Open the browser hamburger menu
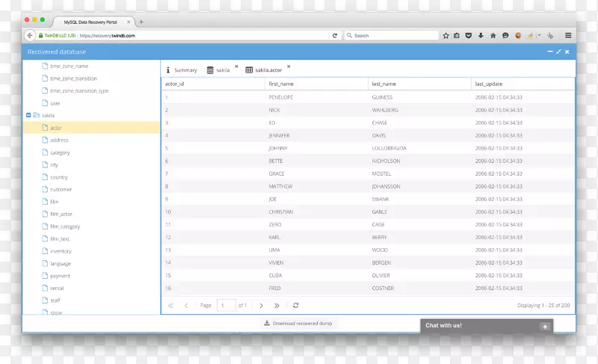Screen dimensions: 598x364 [x=568, y=35]
